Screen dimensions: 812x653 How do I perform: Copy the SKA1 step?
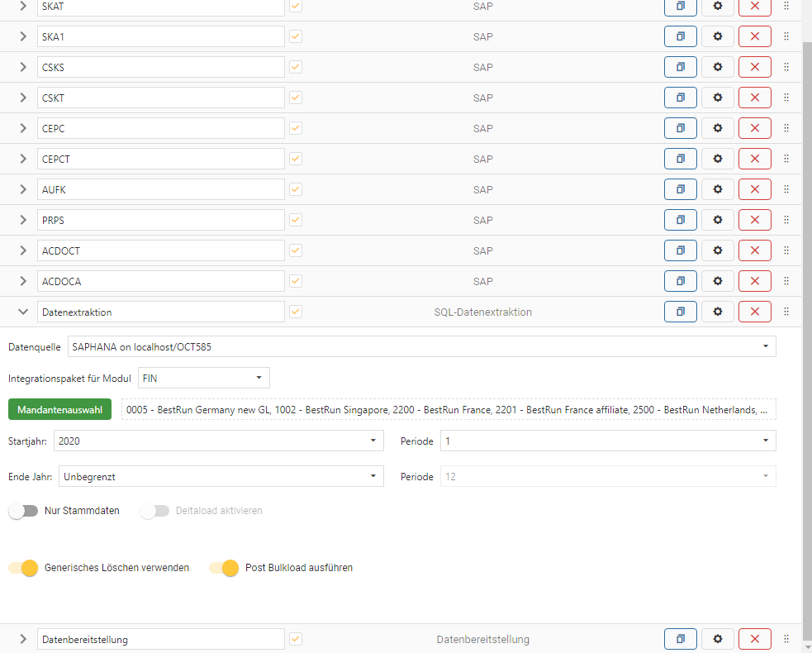(680, 36)
